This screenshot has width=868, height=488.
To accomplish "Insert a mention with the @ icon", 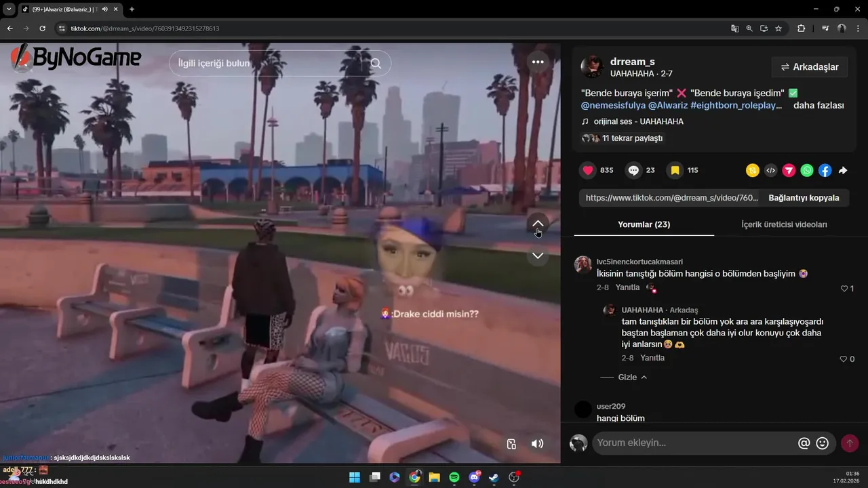I will tap(804, 443).
